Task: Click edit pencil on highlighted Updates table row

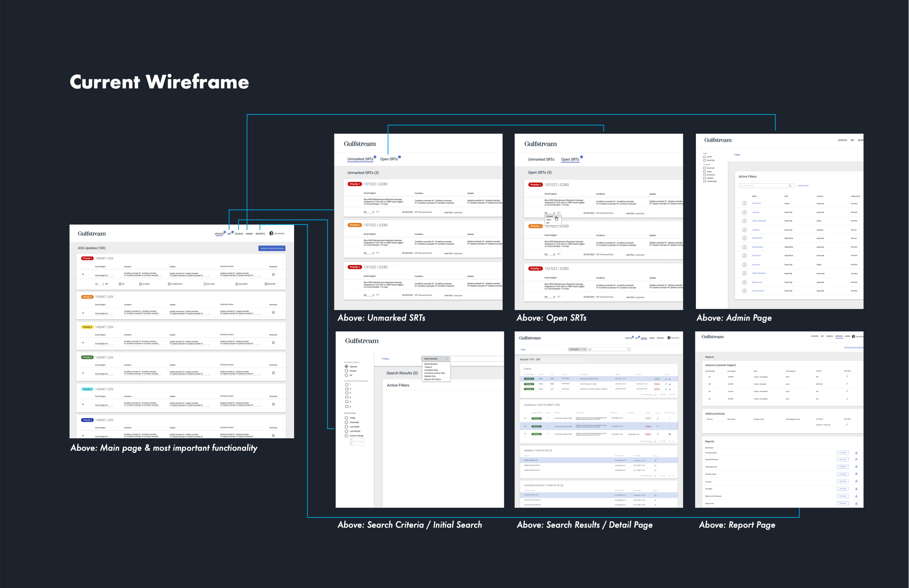Action: [655, 460]
